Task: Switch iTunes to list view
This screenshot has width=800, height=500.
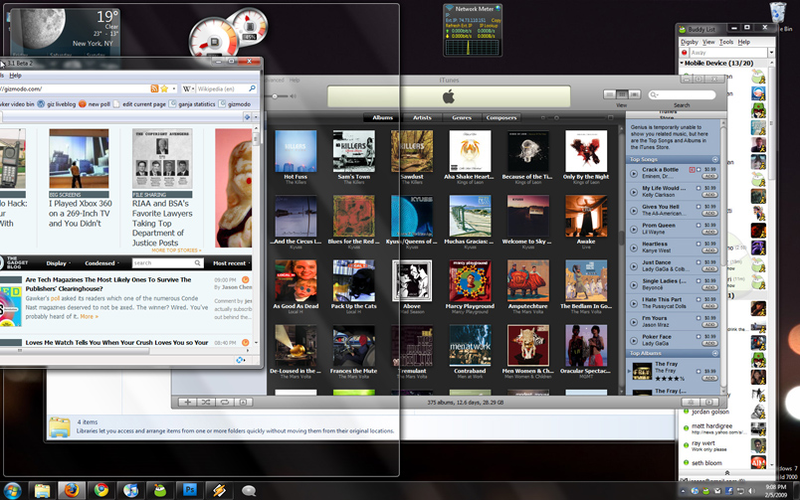Action: (610, 94)
